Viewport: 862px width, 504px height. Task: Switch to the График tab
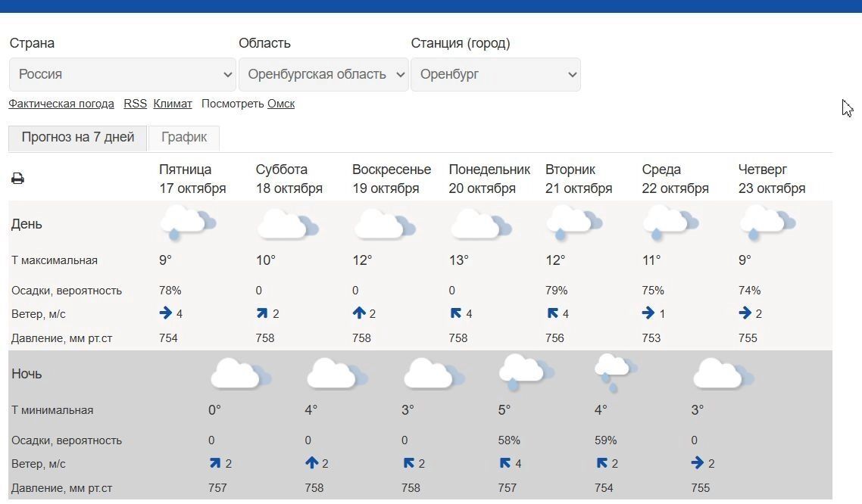tap(184, 138)
